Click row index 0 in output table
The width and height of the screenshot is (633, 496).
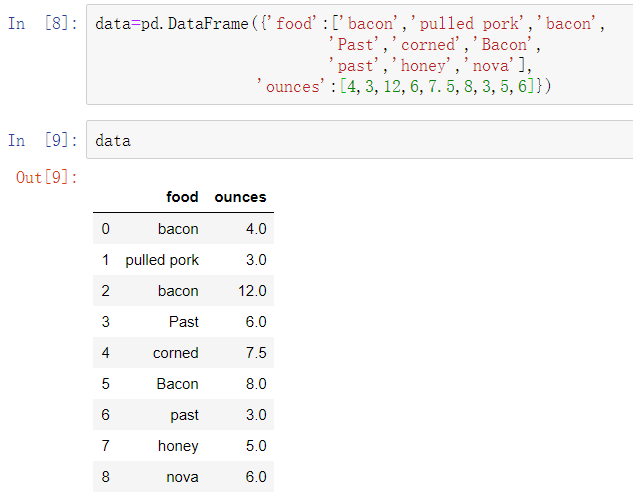coord(105,229)
